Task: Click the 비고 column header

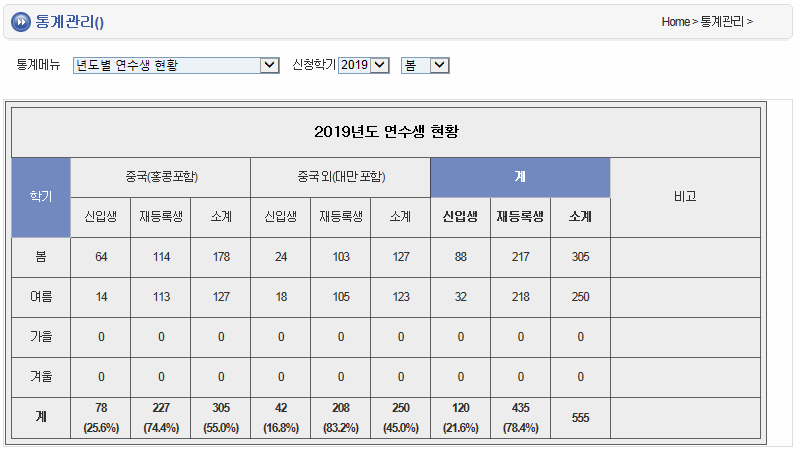Action: [685, 197]
